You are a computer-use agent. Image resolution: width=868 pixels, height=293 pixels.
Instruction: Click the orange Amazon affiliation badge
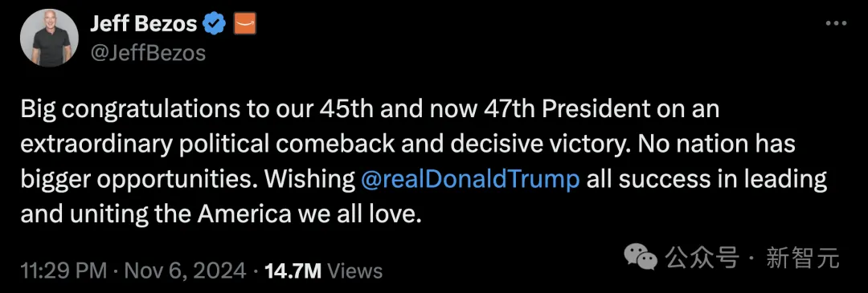[245, 24]
